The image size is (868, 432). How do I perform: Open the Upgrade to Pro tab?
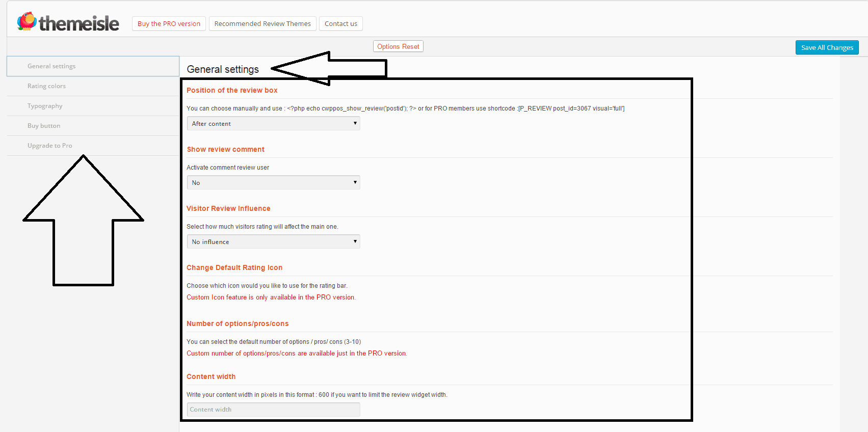[93, 146]
